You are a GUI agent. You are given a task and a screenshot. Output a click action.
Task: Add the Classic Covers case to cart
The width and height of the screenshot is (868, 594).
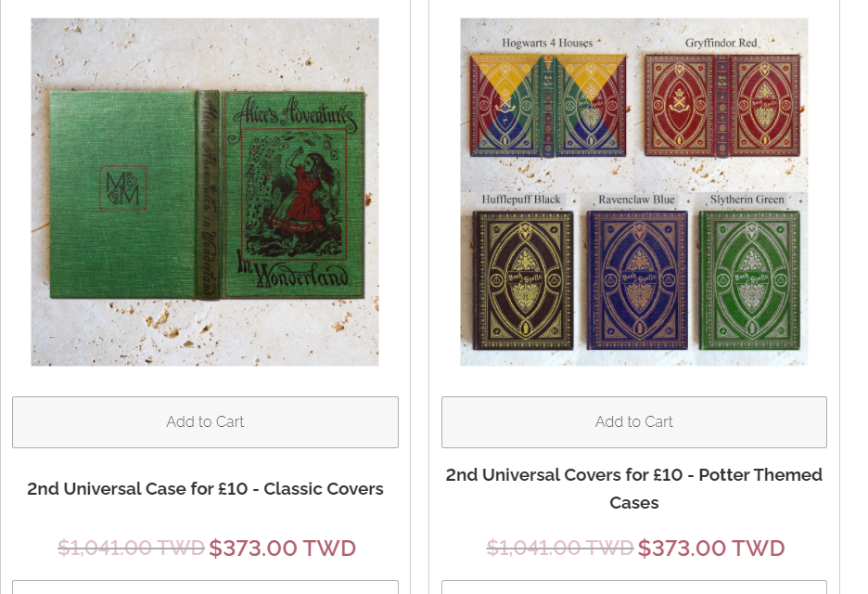205,422
